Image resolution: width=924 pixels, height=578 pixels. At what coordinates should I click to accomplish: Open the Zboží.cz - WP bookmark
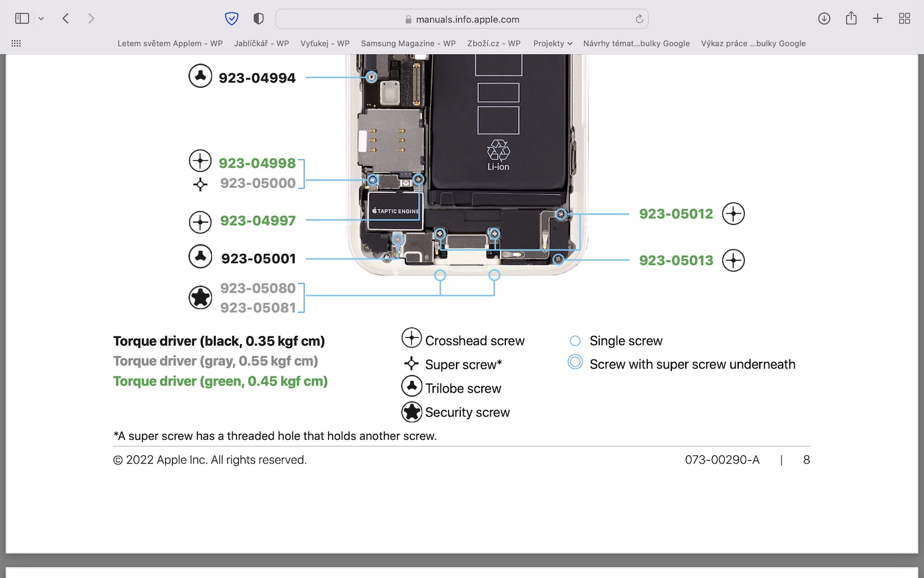click(494, 43)
